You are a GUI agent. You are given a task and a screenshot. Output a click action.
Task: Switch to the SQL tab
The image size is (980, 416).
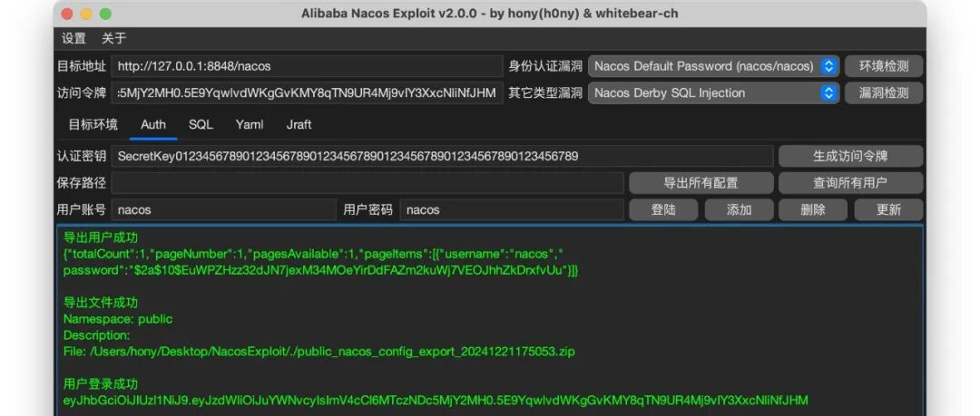pyautogui.click(x=201, y=124)
